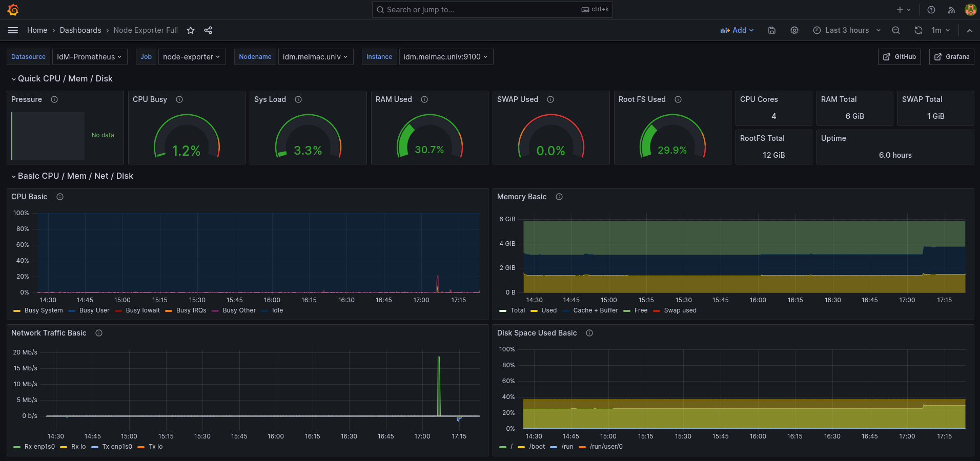This screenshot has height=461, width=980.
Task: Click the user profile avatar icon
Action: pyautogui.click(x=970, y=10)
